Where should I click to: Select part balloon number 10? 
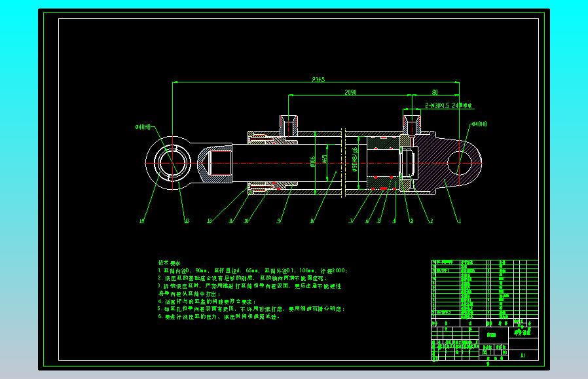(x=246, y=221)
